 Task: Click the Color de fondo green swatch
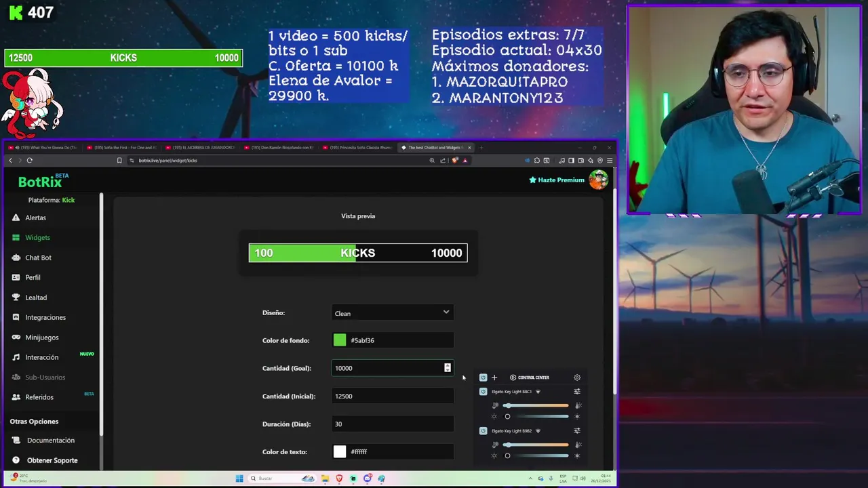340,340
